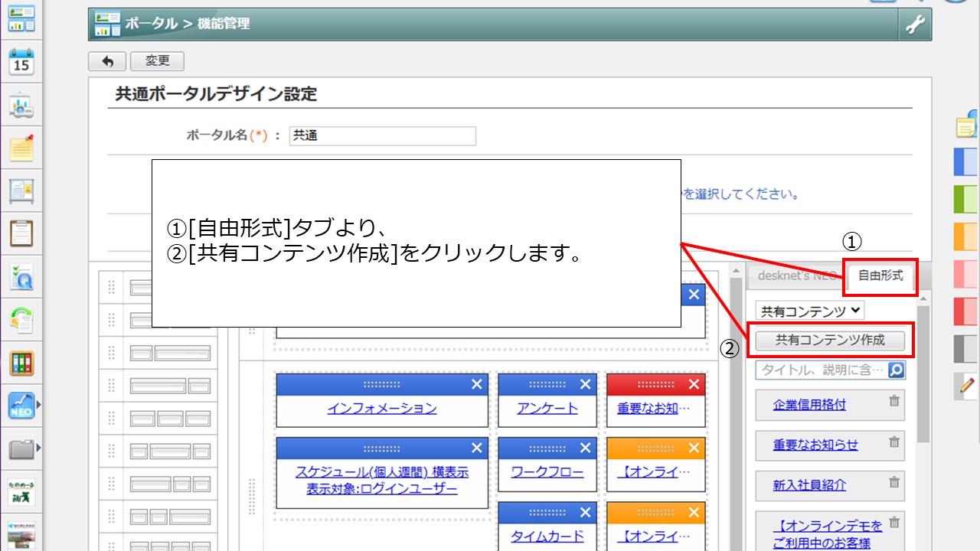Open the brown clipboard sidebar icon

21,233
